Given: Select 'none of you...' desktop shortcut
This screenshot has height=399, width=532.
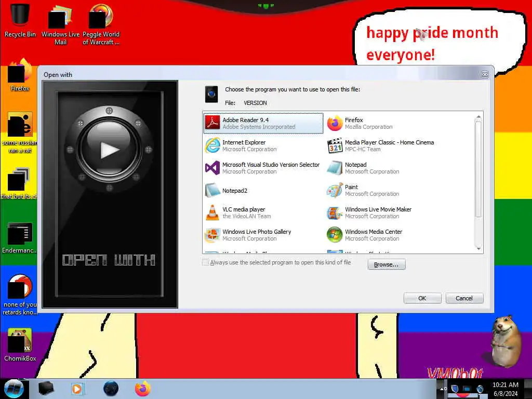Looking at the screenshot, I should (x=20, y=295).
